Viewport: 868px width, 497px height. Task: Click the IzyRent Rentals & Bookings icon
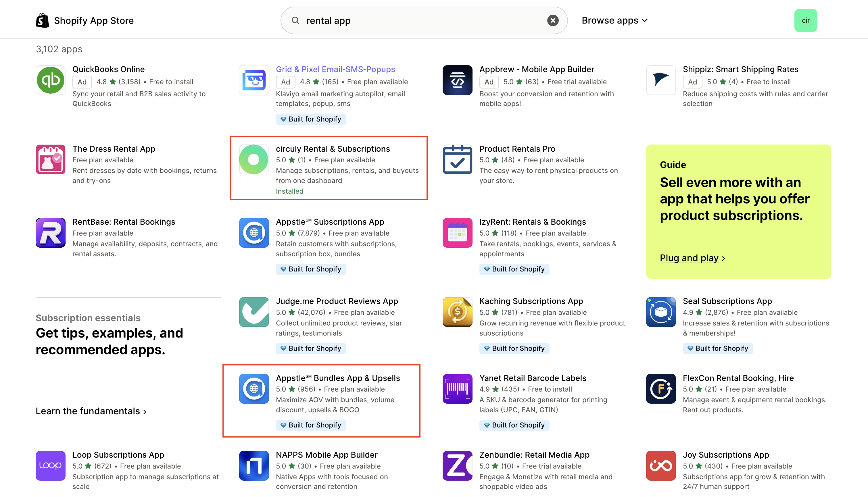tap(457, 232)
